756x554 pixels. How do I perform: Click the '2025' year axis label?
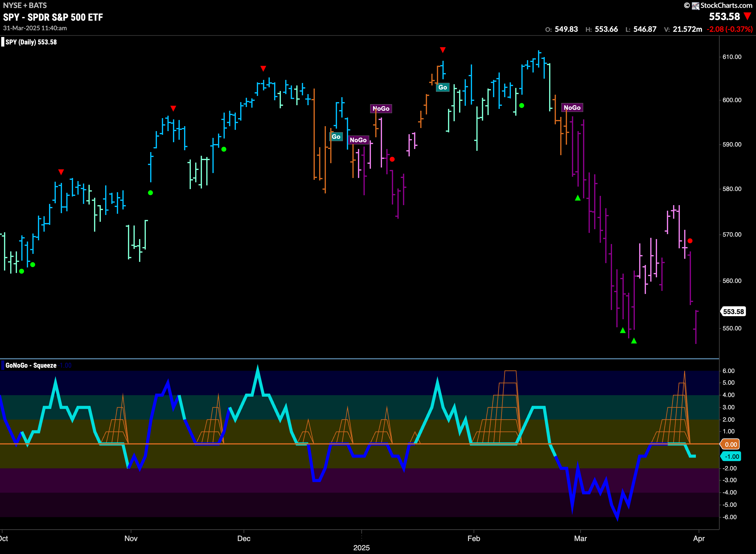tap(362, 548)
